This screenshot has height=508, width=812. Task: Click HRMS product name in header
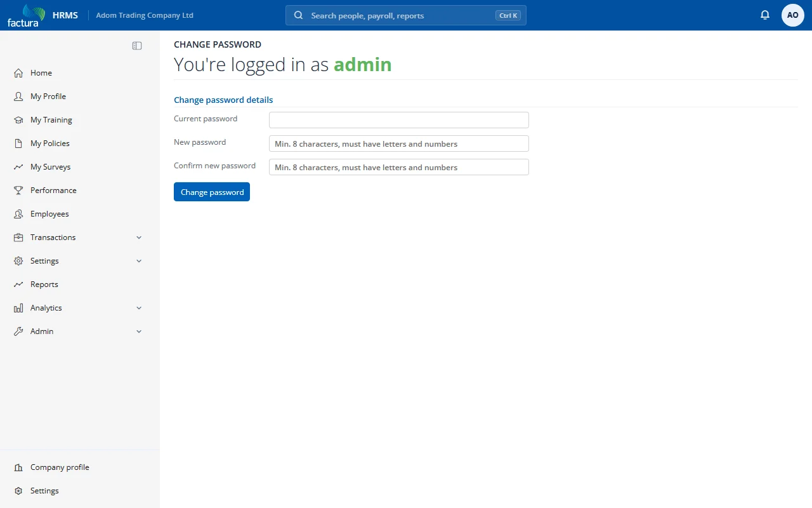tap(65, 15)
